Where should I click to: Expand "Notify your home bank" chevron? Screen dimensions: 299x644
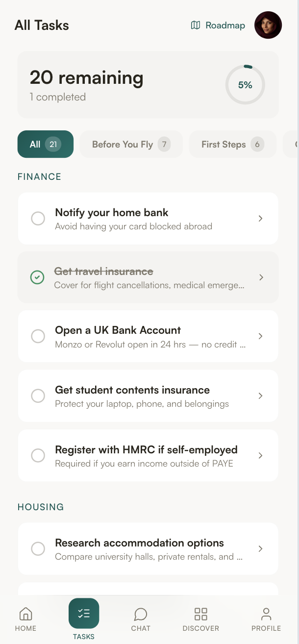click(x=261, y=219)
